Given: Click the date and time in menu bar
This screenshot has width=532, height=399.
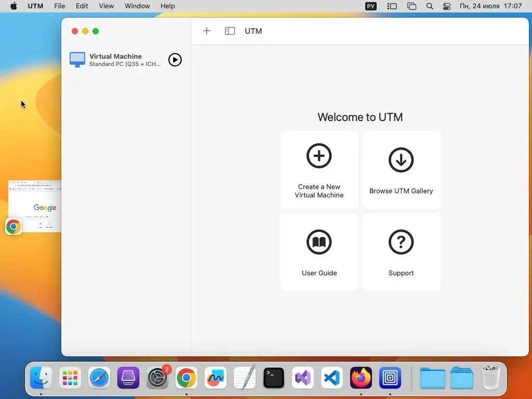Looking at the screenshot, I should [x=490, y=6].
